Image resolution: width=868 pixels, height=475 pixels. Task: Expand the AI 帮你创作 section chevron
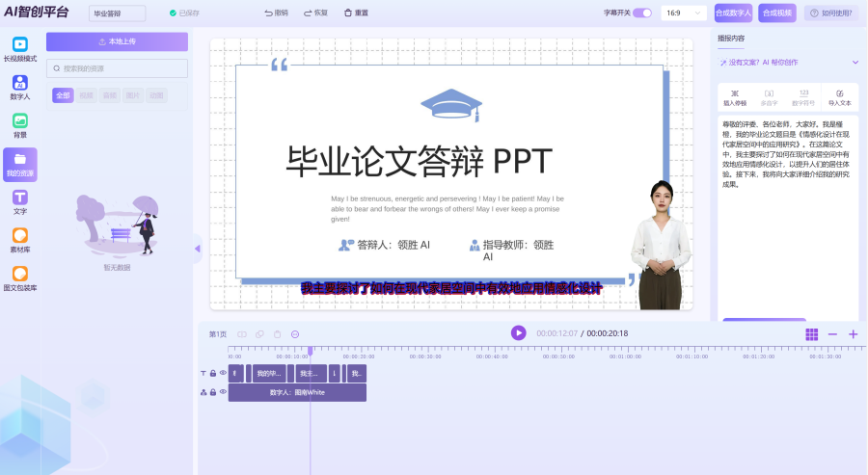click(x=854, y=63)
